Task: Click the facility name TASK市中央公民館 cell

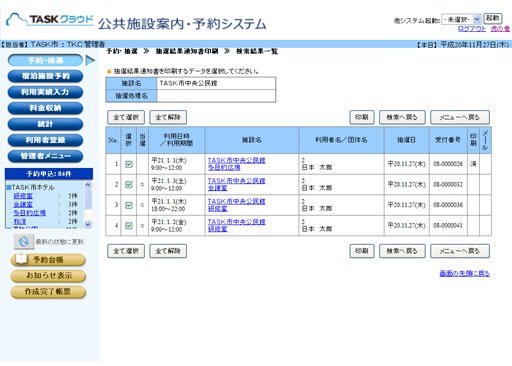Action: [216, 83]
